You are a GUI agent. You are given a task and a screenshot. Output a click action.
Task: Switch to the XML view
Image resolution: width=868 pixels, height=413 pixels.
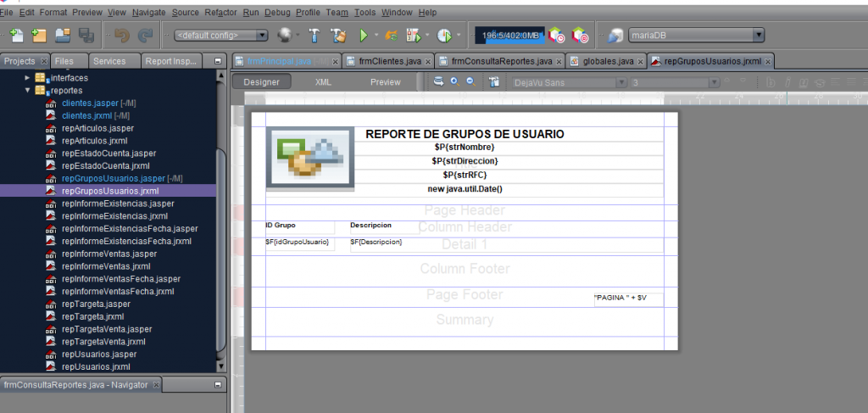[x=323, y=82]
